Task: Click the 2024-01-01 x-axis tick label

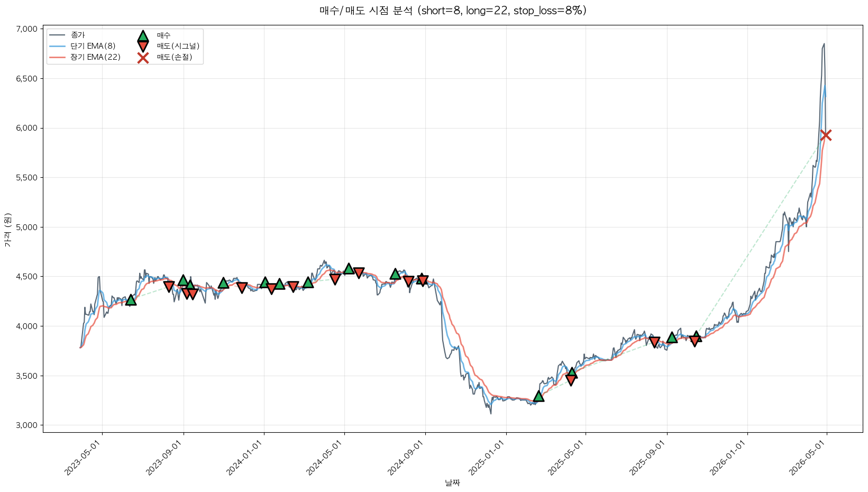Action: coord(245,458)
